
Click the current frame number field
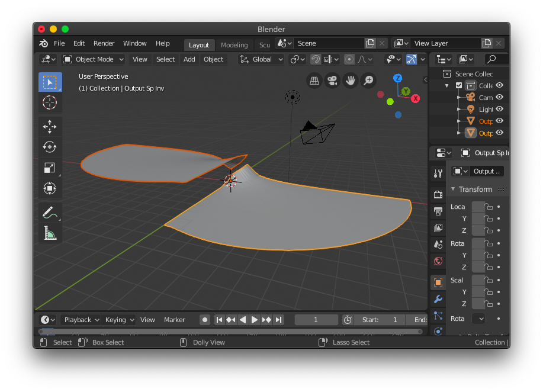pos(316,319)
